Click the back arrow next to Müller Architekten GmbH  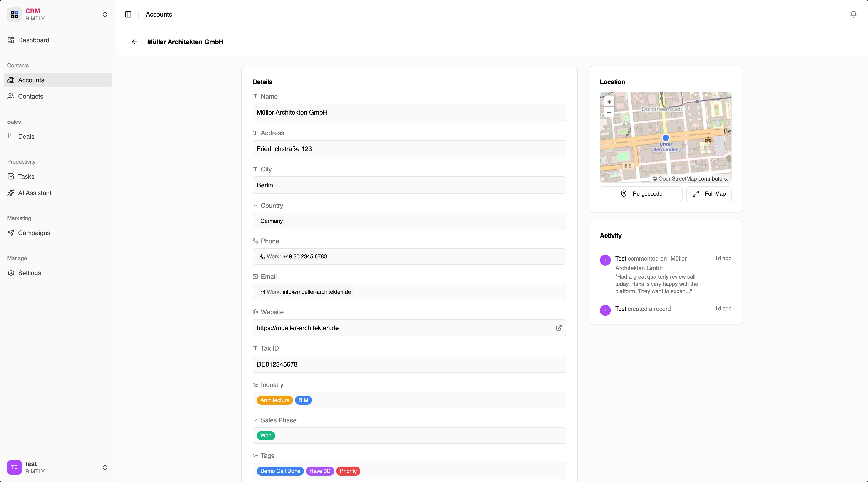(x=135, y=42)
